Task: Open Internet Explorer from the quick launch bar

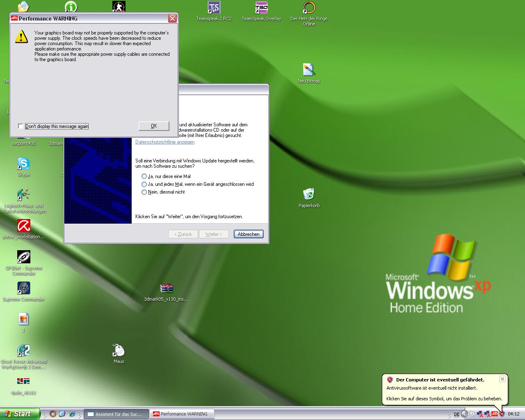Action: (72, 414)
